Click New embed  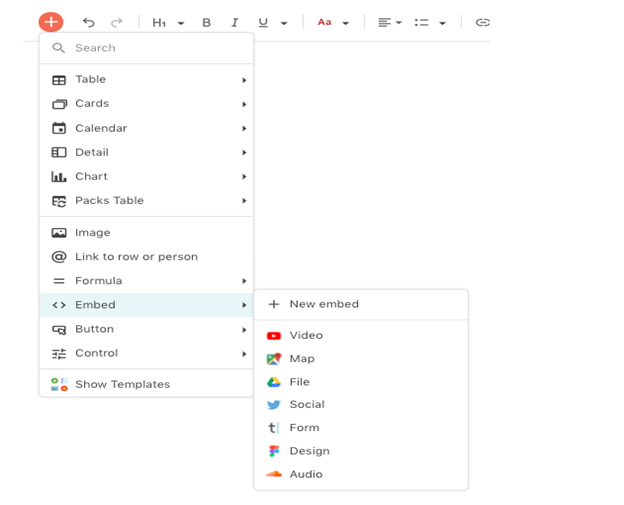coord(361,304)
